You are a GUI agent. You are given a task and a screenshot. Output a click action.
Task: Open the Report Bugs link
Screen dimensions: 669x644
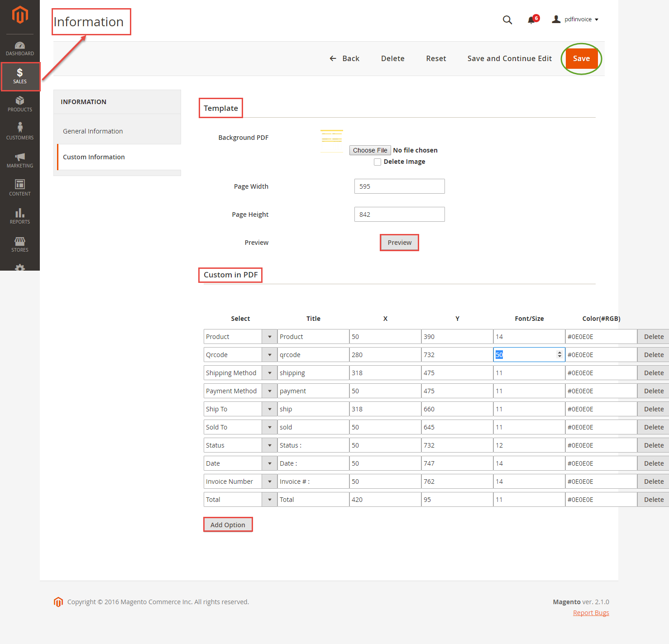(591, 612)
